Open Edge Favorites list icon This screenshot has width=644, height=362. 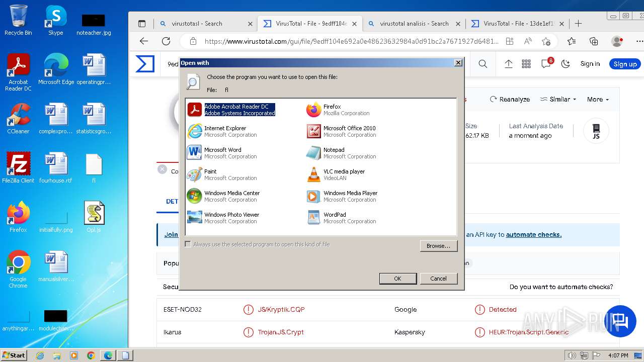tap(572, 41)
